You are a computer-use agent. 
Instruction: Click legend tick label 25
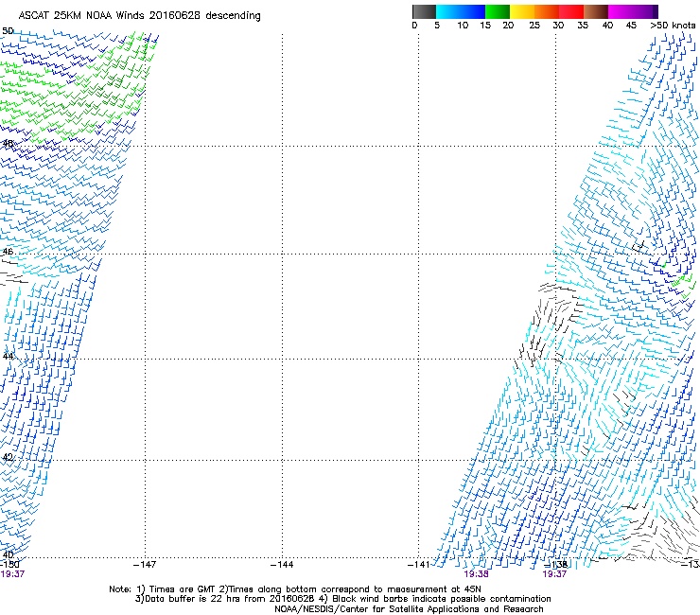tap(534, 26)
